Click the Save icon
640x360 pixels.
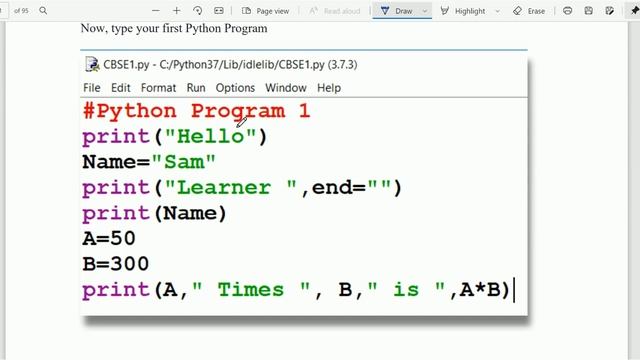pos(589,11)
